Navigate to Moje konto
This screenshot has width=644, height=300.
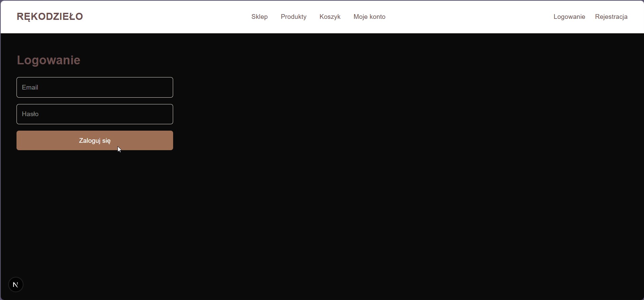[x=369, y=17]
